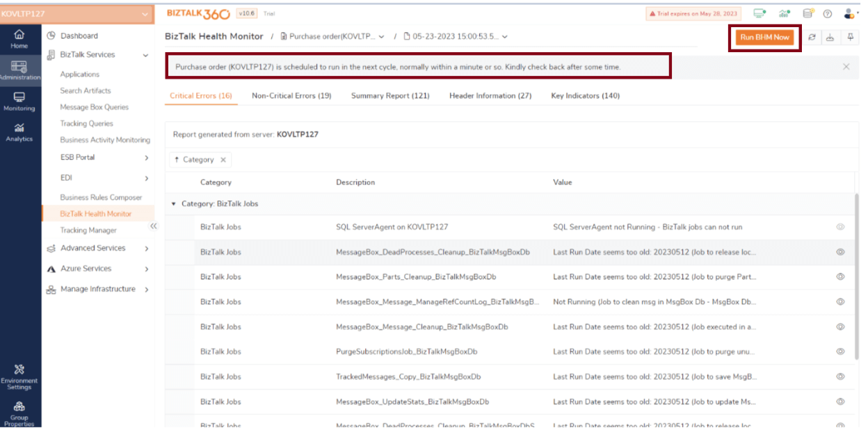Switch to the Key Indicators tab

click(x=585, y=96)
